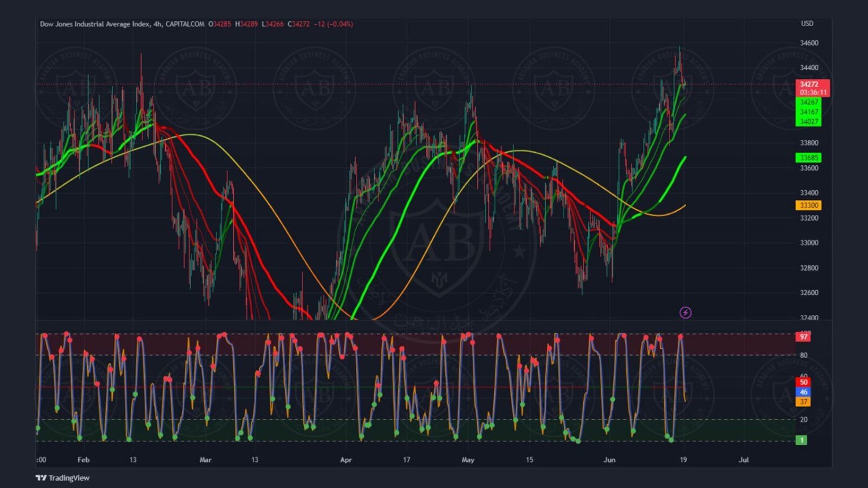Click the blue 46 oscillator value label
This screenshot has width=868, height=488.
(x=803, y=392)
